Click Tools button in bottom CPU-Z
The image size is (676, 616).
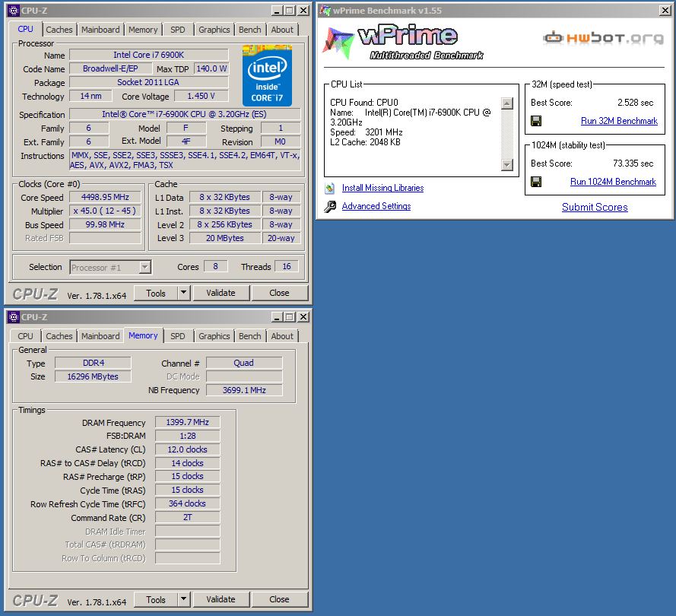point(156,599)
